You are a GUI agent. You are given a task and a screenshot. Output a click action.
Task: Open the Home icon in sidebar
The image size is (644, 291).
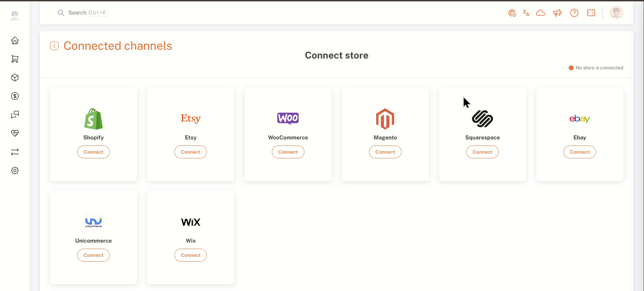click(15, 40)
